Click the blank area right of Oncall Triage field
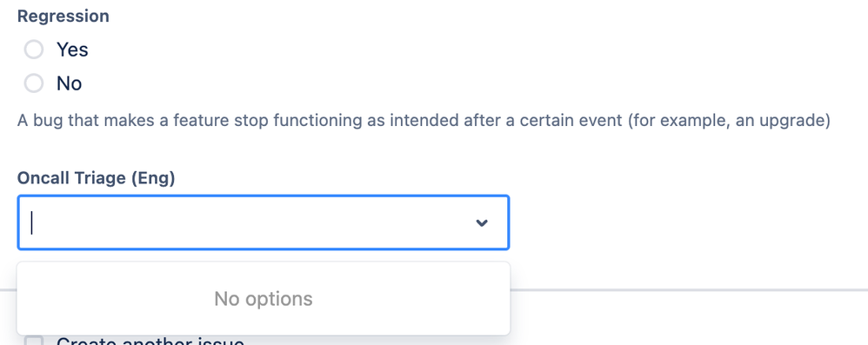The width and height of the screenshot is (868, 345). pyautogui.click(x=686, y=222)
